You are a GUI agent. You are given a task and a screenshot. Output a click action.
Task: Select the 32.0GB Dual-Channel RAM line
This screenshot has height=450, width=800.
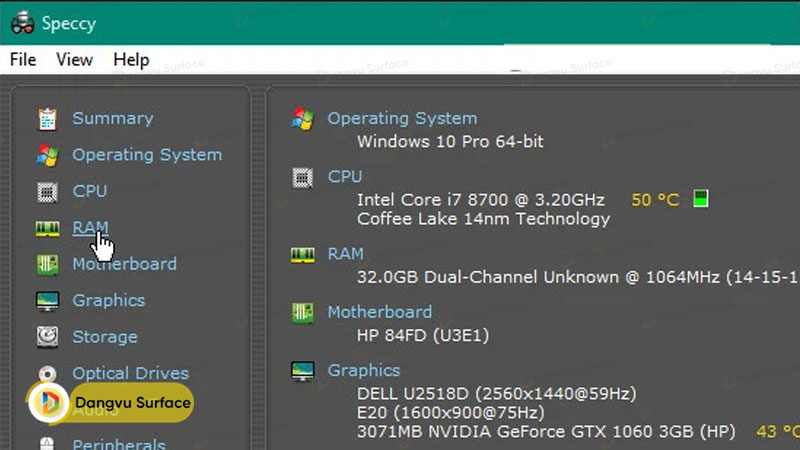[579, 277]
